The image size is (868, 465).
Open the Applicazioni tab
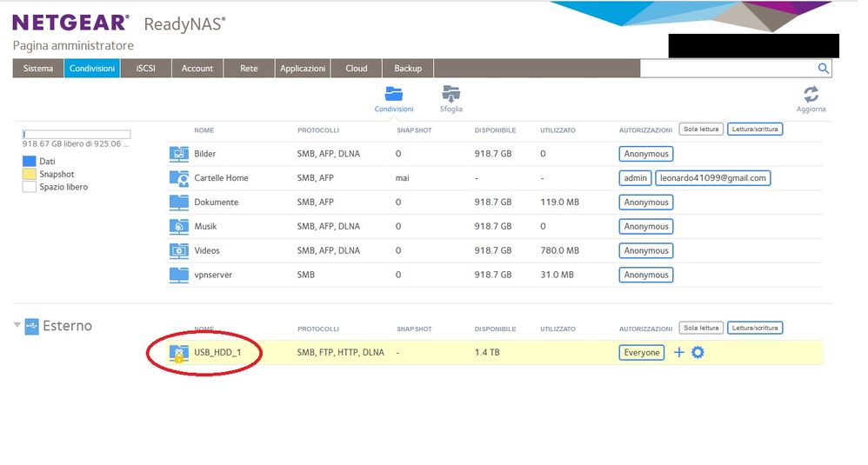coord(303,69)
